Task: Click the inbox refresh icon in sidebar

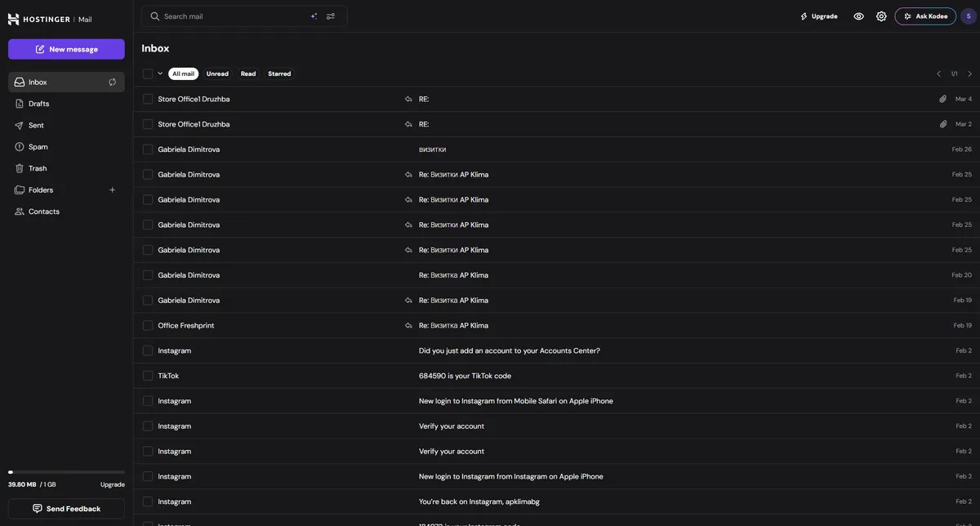Action: click(113, 82)
